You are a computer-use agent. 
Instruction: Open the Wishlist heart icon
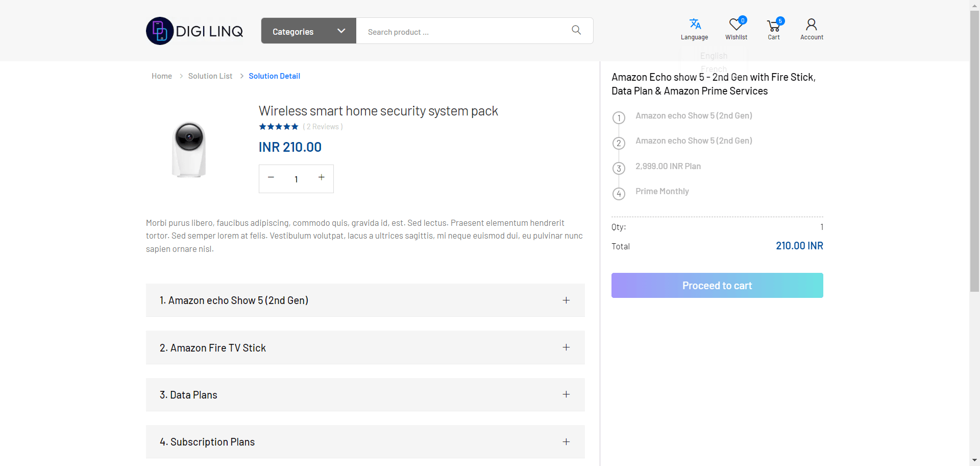[x=736, y=25]
